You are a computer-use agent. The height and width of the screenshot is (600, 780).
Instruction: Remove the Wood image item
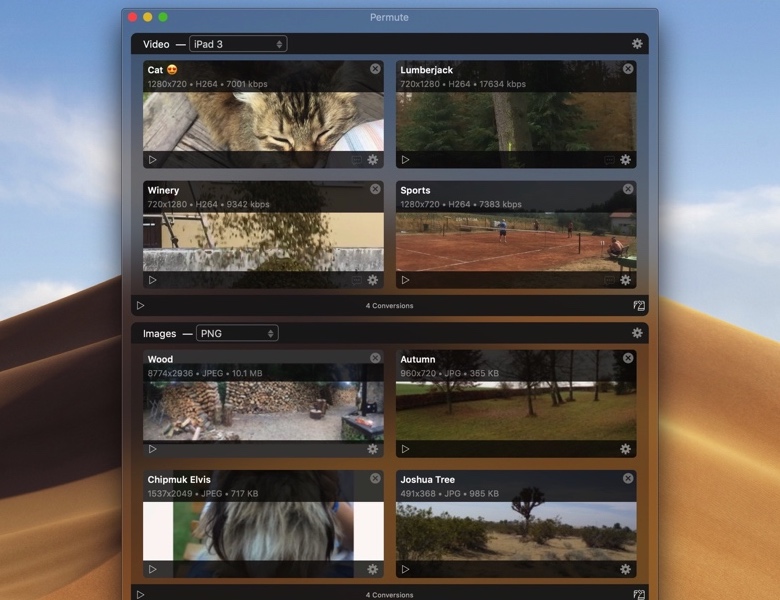point(375,358)
